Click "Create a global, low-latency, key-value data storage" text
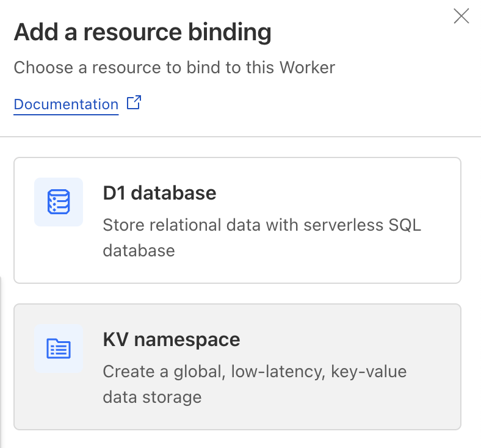 pos(255,385)
